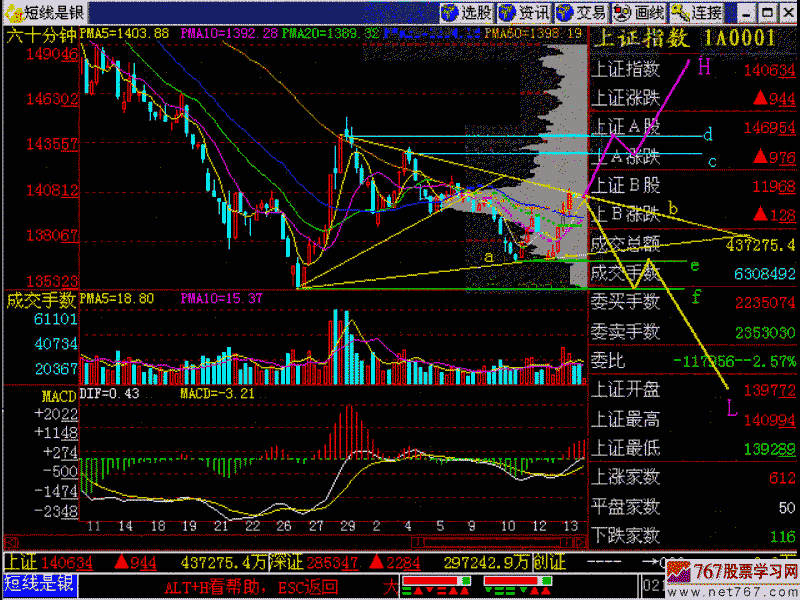Open the 交易 trading toolbar button
The width and height of the screenshot is (800, 600).
pos(582,13)
